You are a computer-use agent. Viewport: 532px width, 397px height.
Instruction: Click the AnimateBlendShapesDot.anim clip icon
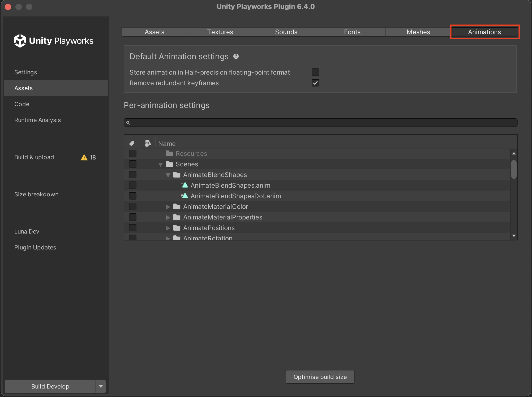(185, 196)
